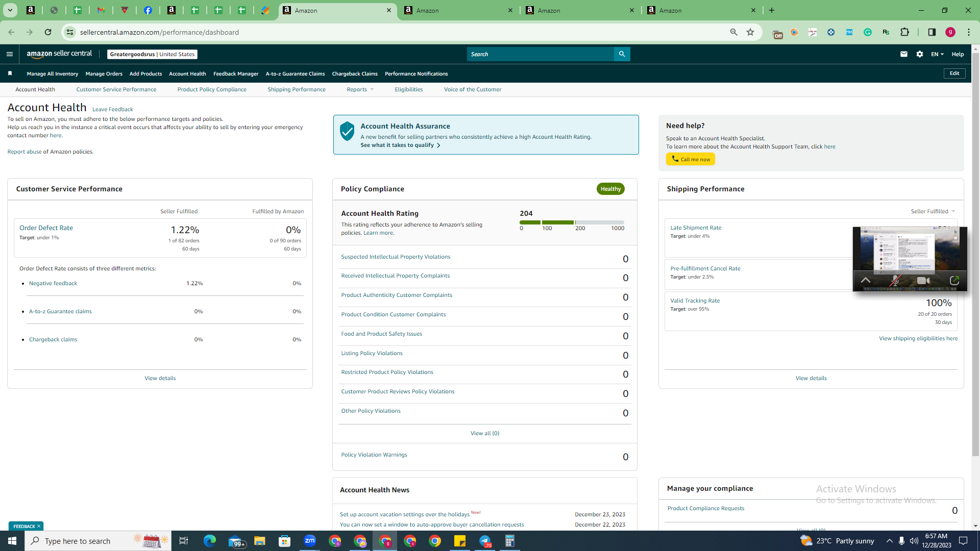This screenshot has width=980, height=551.
Task: Open Policy Violation Warnings link
Action: pos(374,455)
